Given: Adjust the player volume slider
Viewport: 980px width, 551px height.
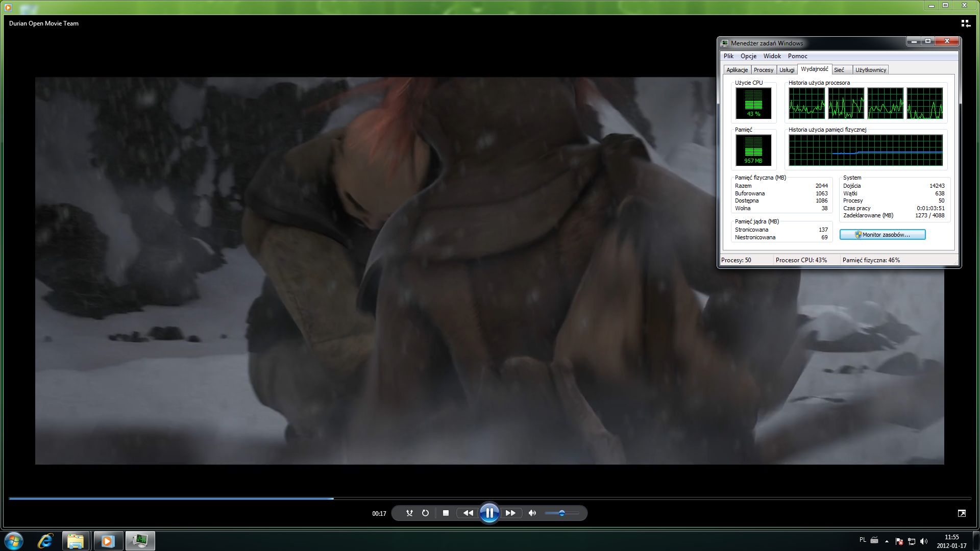Looking at the screenshot, I should (x=561, y=513).
